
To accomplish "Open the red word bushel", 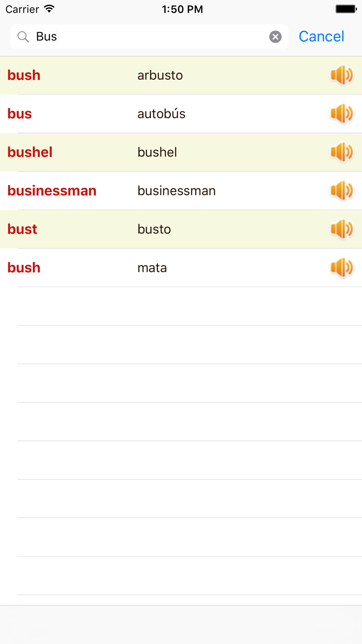I will (x=30, y=152).
